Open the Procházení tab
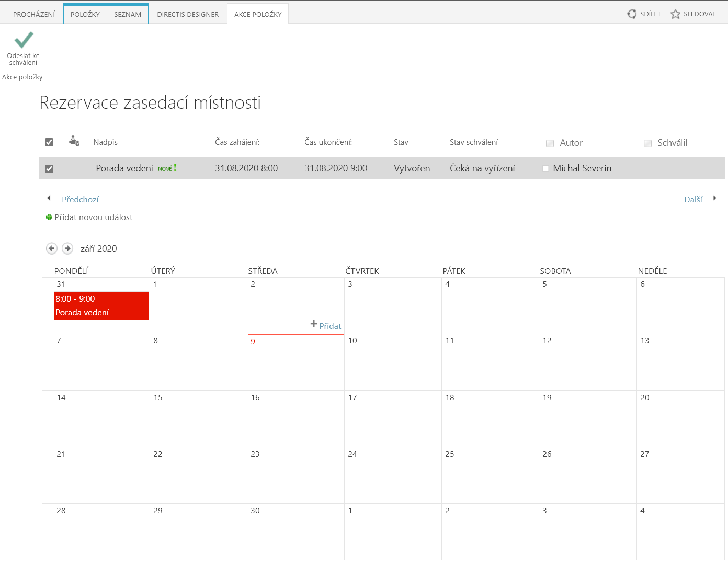The image size is (728, 563). point(34,14)
